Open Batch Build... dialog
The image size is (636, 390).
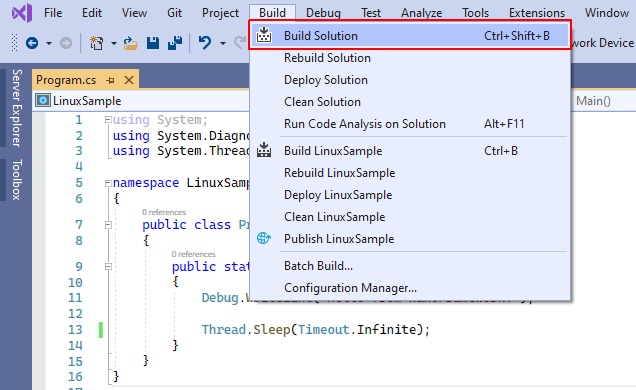pos(410,266)
